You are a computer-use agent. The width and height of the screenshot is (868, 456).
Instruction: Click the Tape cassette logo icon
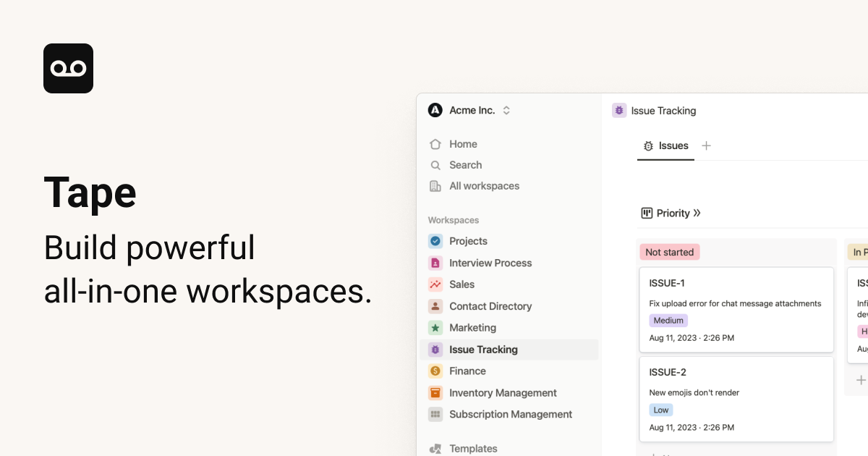point(68,68)
